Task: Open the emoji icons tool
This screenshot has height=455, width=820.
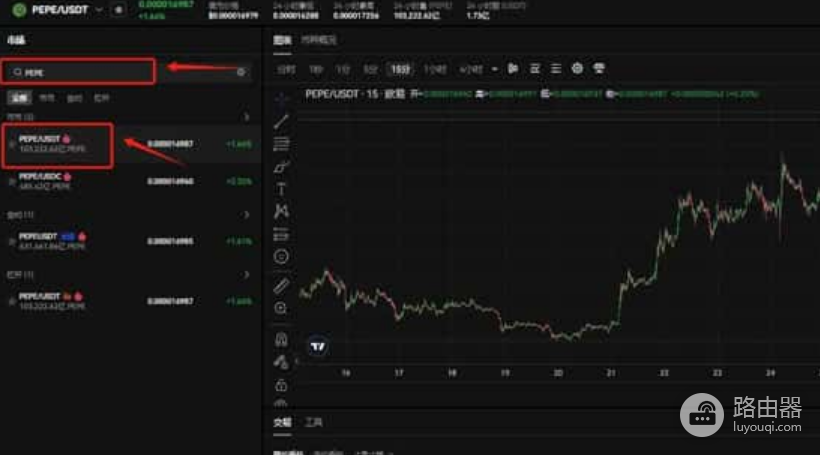Action: pyautogui.click(x=281, y=256)
